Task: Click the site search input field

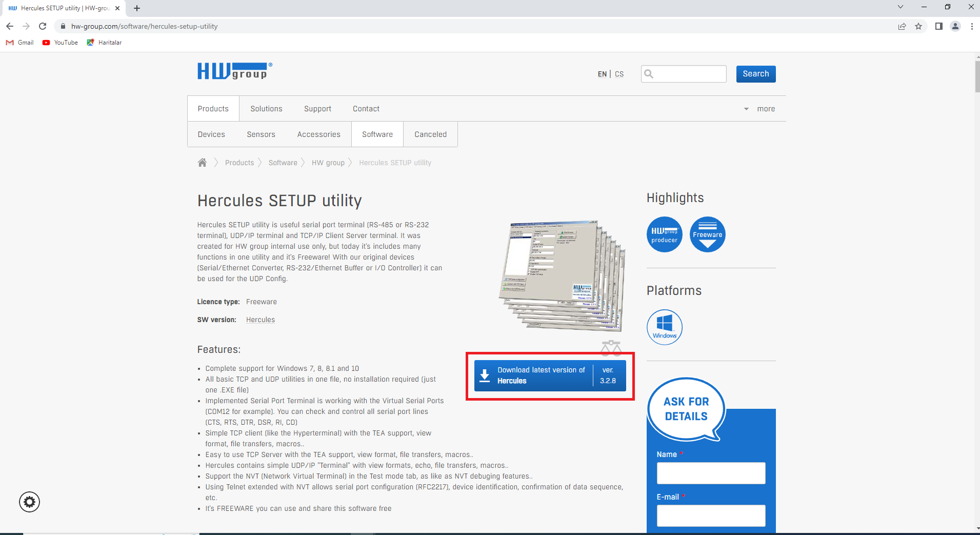Action: tap(684, 74)
